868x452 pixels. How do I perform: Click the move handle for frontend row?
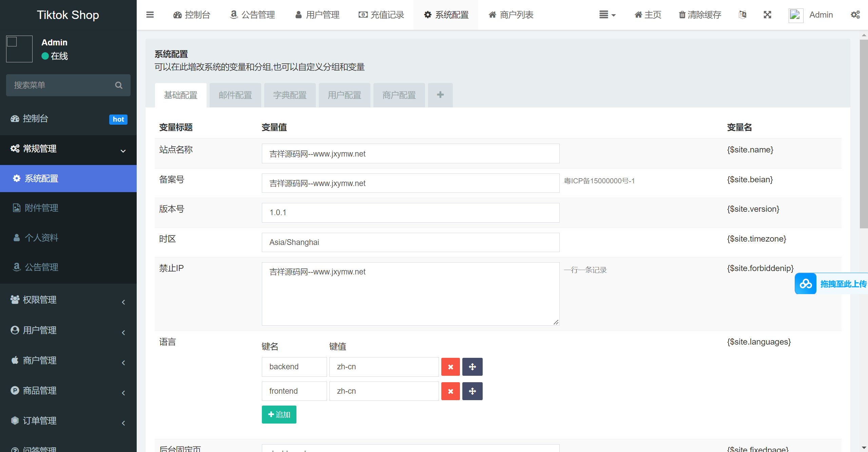[x=472, y=391]
